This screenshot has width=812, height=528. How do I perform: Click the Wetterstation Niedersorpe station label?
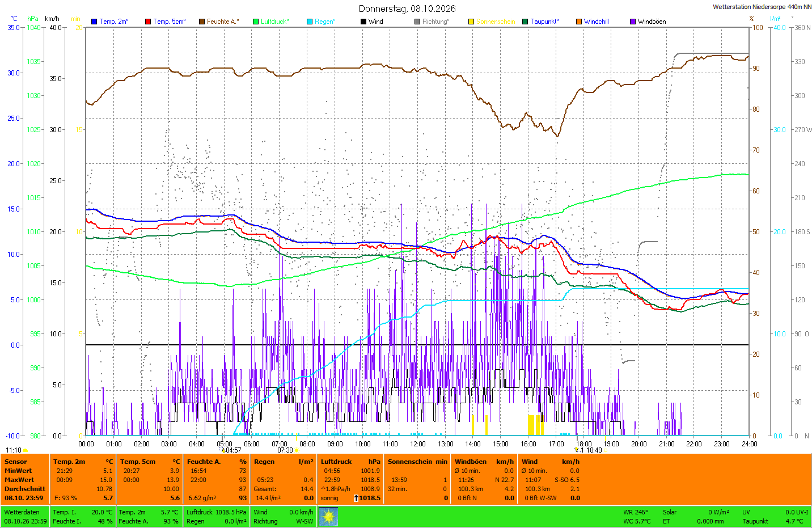pyautogui.click(x=762, y=7)
